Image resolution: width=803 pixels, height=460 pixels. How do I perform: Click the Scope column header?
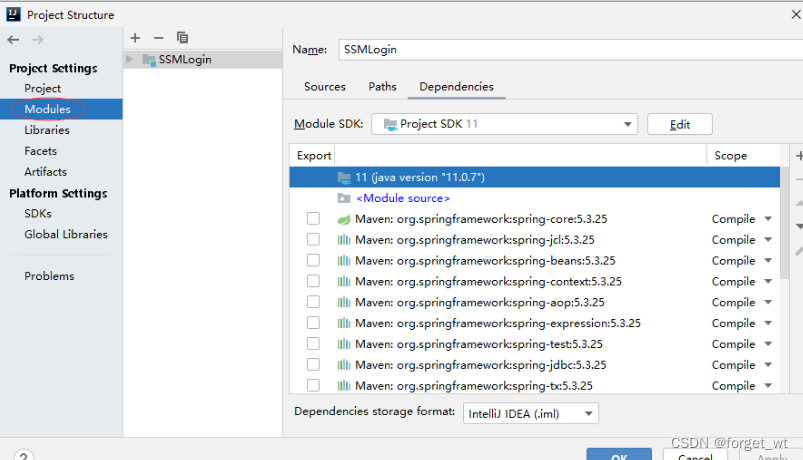[731, 155]
